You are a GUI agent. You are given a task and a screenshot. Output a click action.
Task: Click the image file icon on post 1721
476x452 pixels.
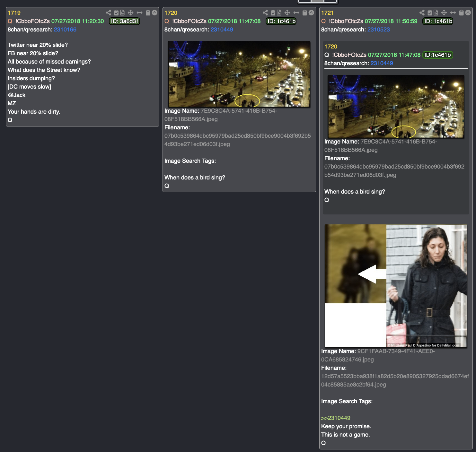[436, 13]
